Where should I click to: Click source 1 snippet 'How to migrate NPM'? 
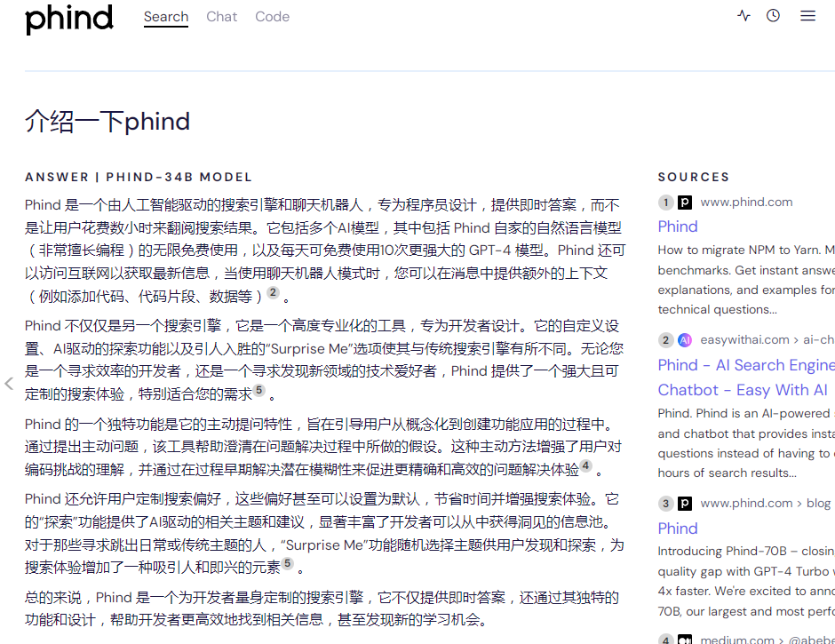click(x=746, y=280)
